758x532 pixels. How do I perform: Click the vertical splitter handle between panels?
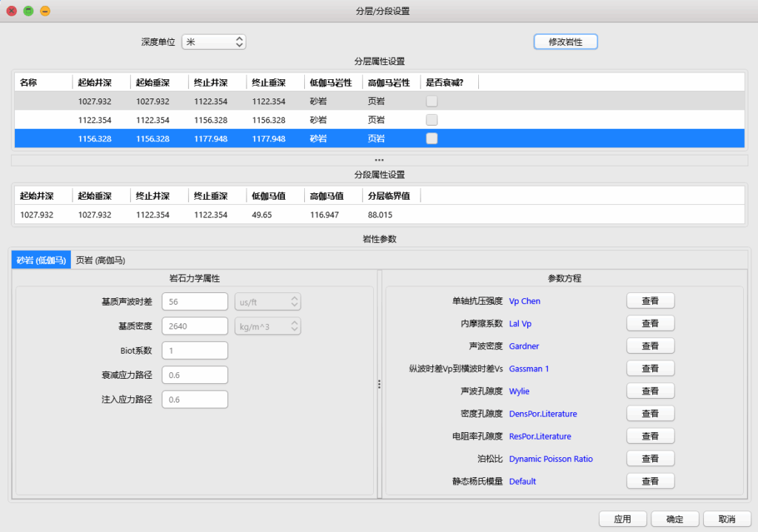coord(380,384)
